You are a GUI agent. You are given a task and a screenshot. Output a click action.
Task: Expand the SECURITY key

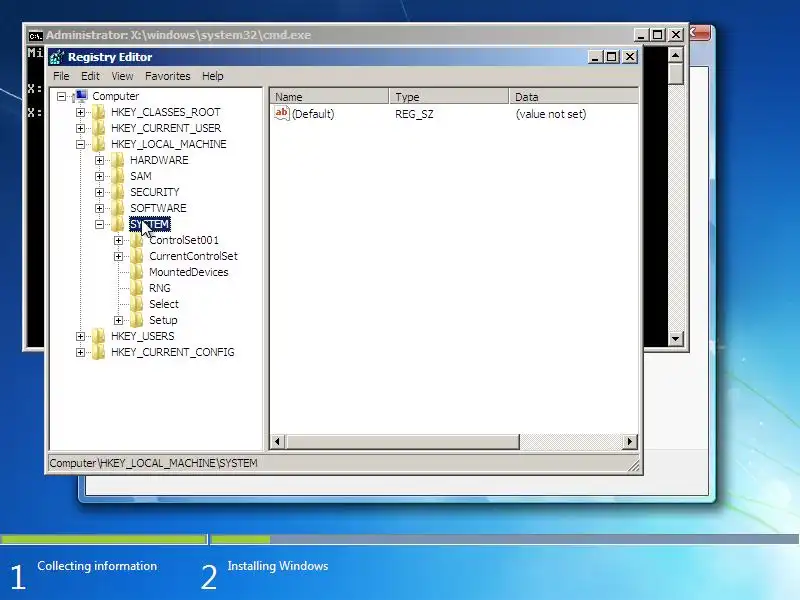pyautogui.click(x=99, y=192)
